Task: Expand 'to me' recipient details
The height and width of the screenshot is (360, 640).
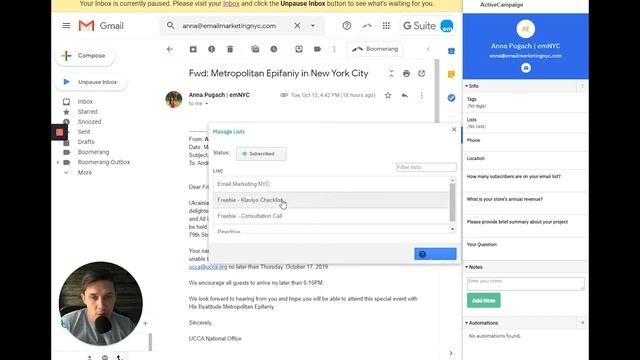Action: tap(207, 104)
